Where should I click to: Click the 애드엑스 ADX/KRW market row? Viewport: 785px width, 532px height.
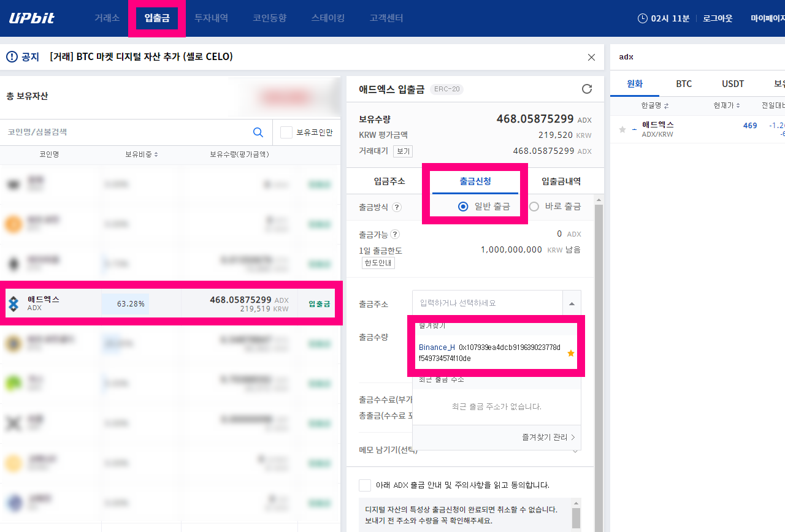click(698, 129)
